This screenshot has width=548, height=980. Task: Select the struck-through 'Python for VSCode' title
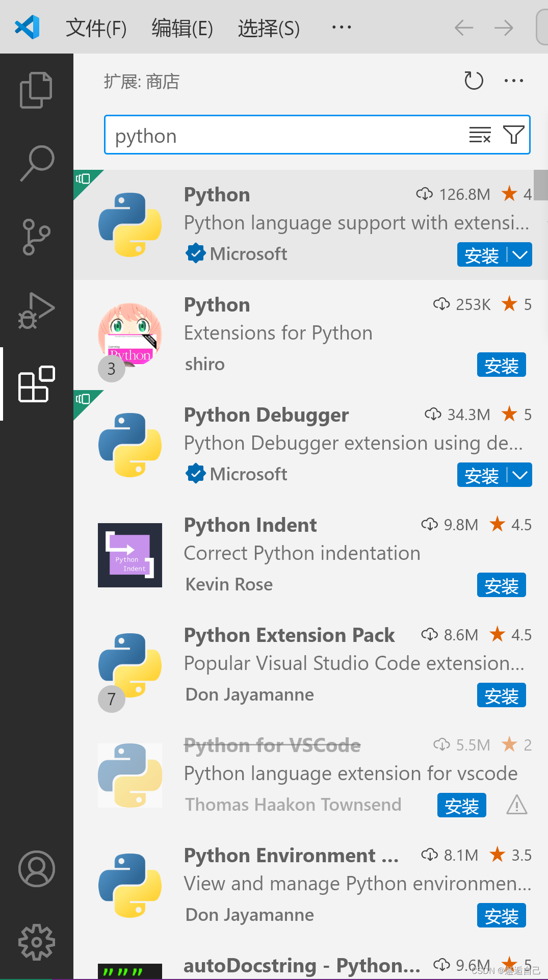pyautogui.click(x=272, y=745)
